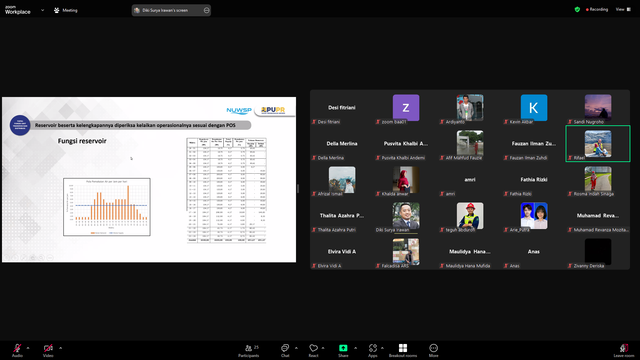Open the Apps menu

pyautogui.click(x=373, y=350)
